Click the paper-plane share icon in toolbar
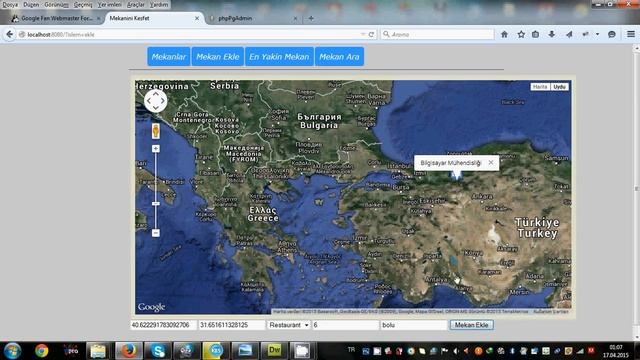This screenshot has height=360, width=640. click(569, 34)
